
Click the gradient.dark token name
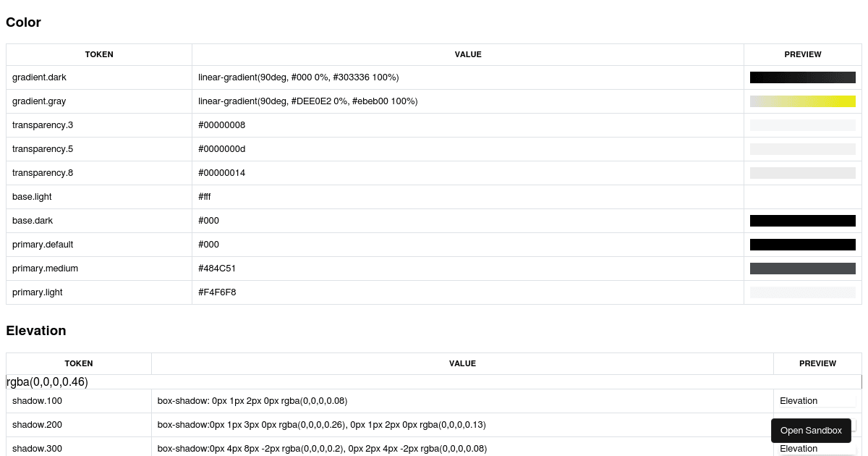tap(39, 77)
